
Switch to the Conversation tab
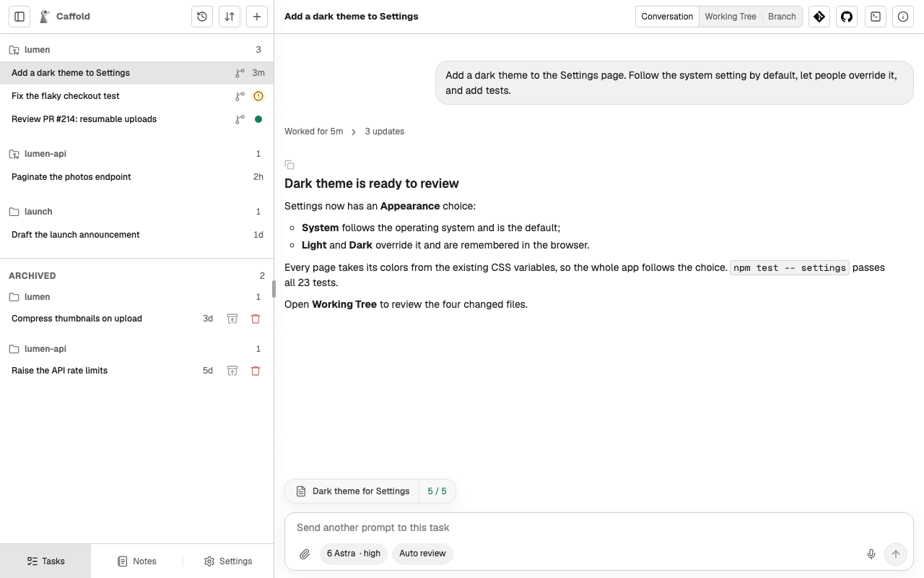667,17
